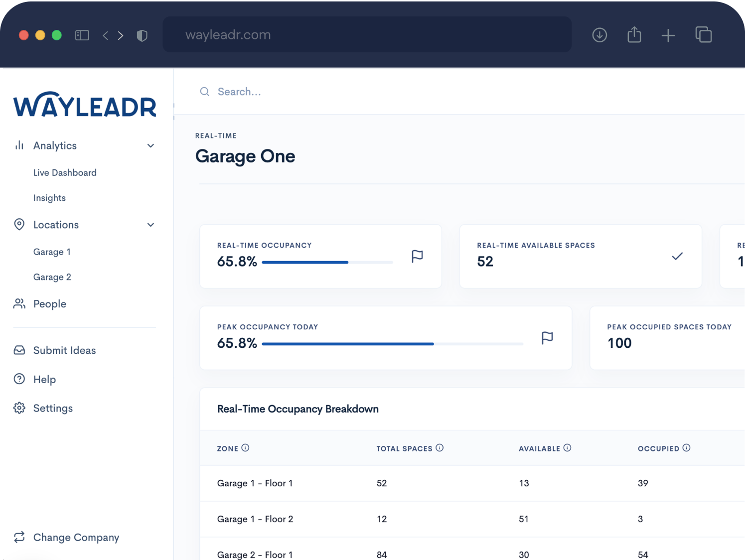Screen dimensions: 745x560
Task: Collapse the Analytics section
Action: click(150, 145)
